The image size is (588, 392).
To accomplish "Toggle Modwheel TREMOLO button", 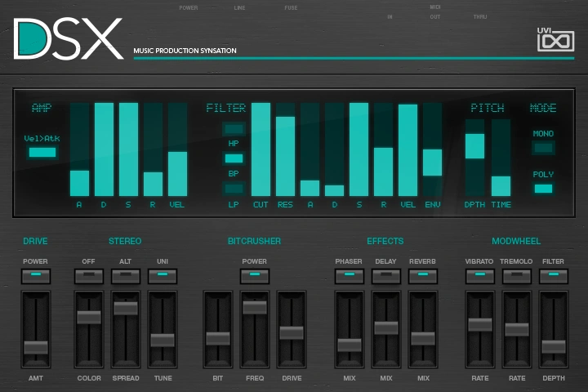I will pyautogui.click(x=517, y=277).
